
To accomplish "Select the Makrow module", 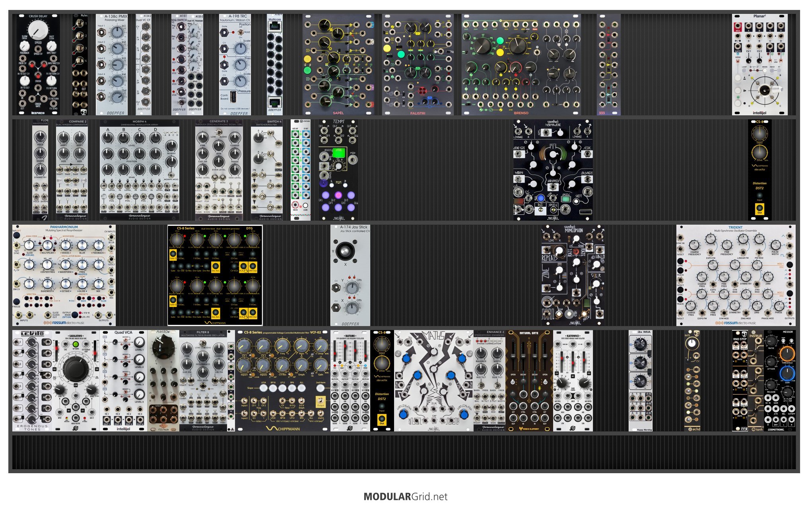I will pos(163,381).
